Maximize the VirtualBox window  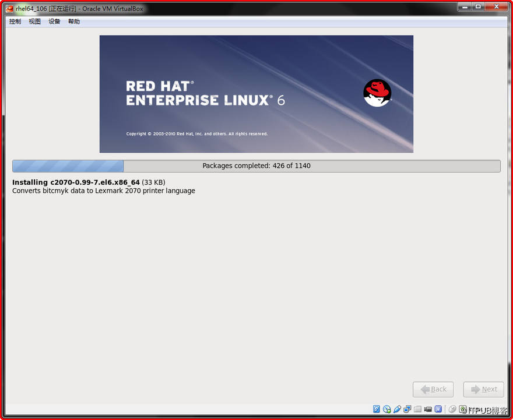[x=478, y=7]
